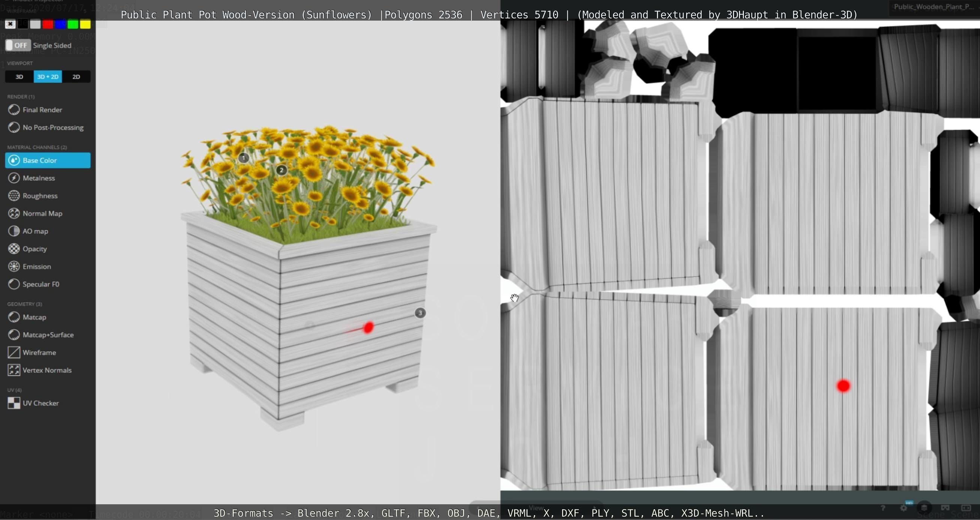The width and height of the screenshot is (980, 520).
Task: Open annotation marker 1 on sunflowers
Action: 244,157
